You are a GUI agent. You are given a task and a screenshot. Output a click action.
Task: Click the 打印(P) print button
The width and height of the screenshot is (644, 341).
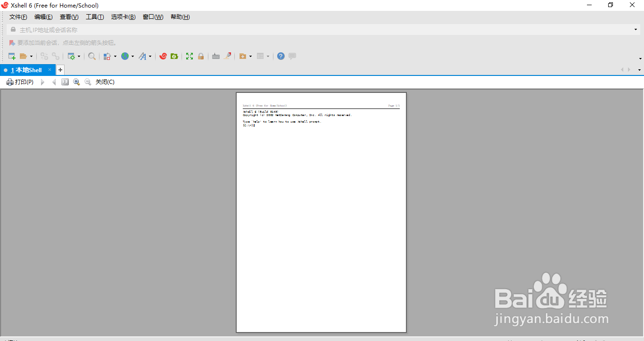[x=20, y=82]
